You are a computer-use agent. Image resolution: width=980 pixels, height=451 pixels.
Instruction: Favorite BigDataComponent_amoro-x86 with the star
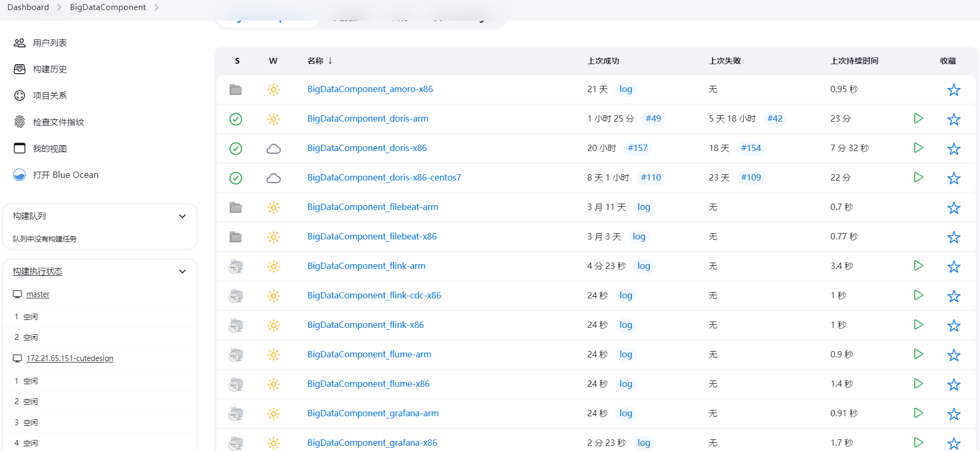coord(954,90)
